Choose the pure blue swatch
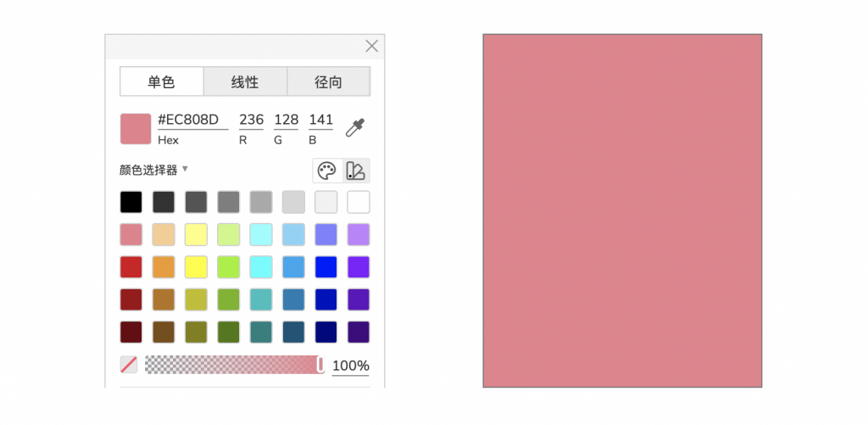 (x=326, y=267)
